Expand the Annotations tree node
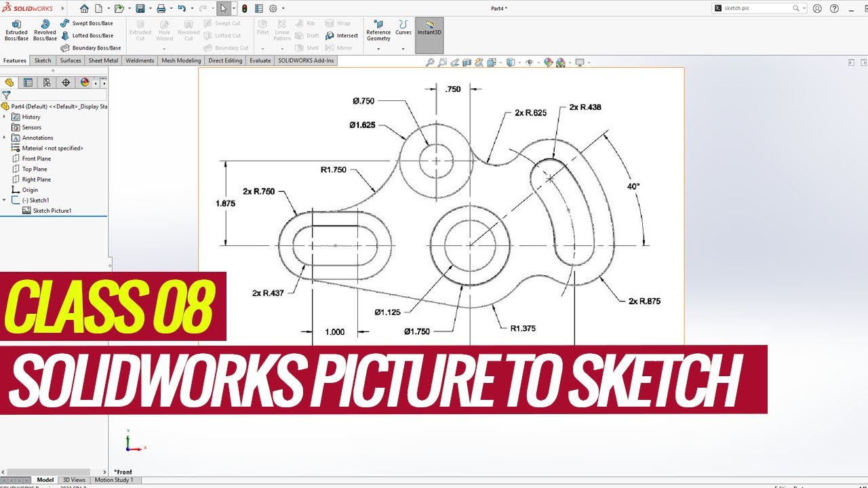 (5, 138)
